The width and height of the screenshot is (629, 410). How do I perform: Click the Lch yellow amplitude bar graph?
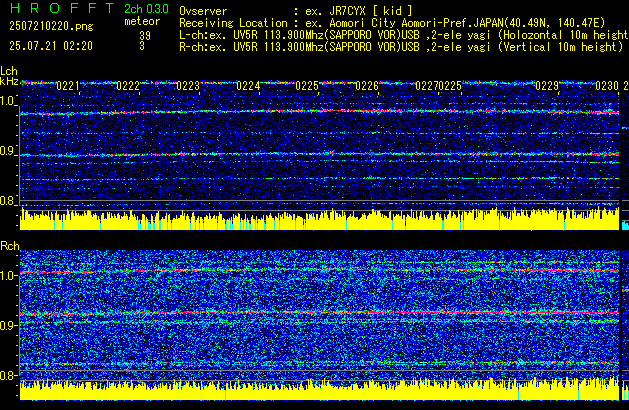point(319,219)
